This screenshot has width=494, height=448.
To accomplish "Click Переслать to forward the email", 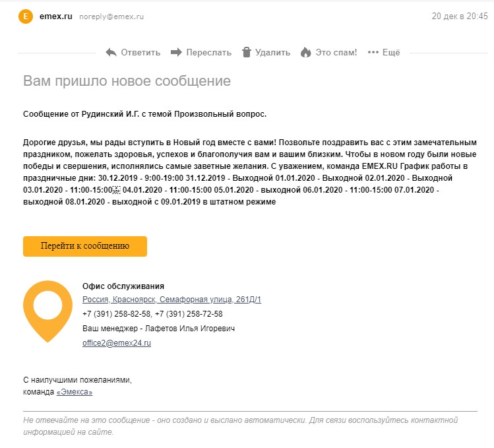I will tap(208, 52).
